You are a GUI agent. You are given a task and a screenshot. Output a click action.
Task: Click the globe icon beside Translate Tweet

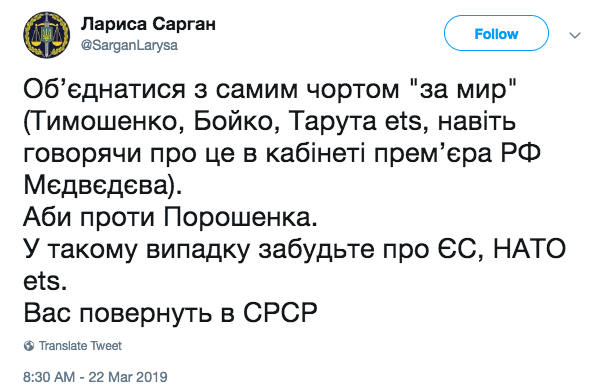point(29,345)
